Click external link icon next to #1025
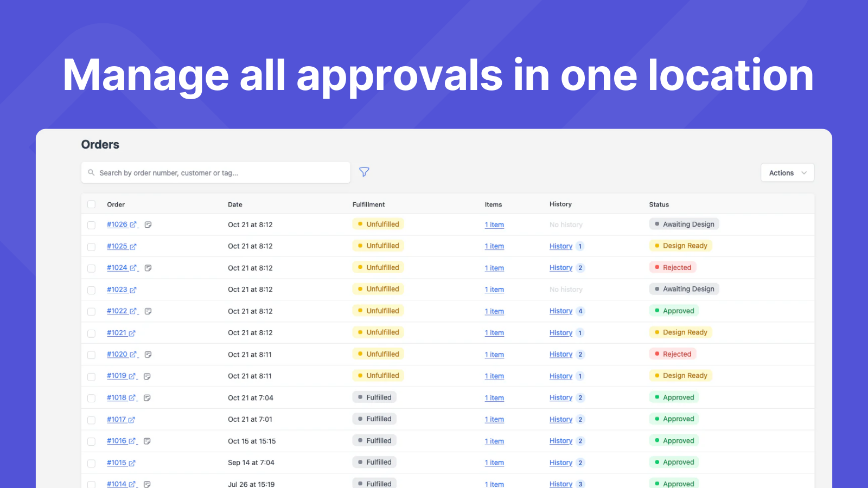Screen dimensions: 868x488 click(133, 247)
